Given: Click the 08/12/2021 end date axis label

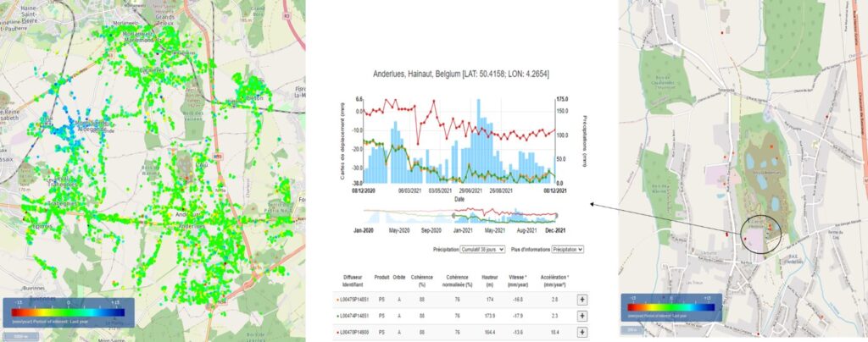Looking at the screenshot, I should point(554,190).
